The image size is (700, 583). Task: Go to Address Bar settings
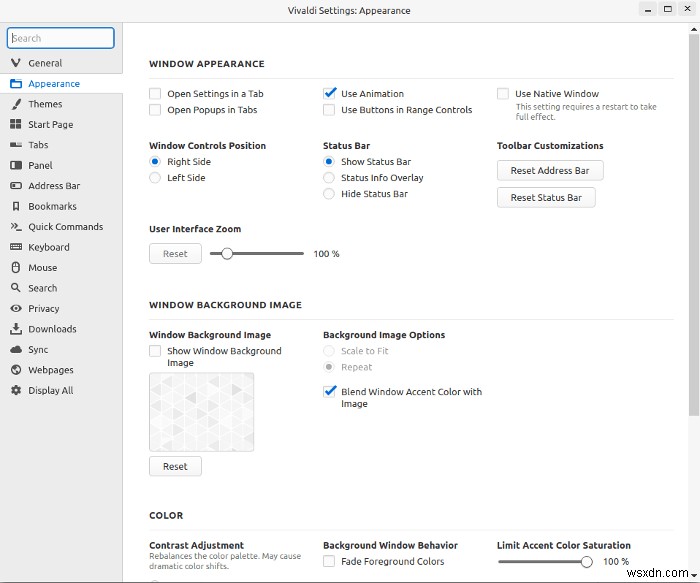pyautogui.click(x=61, y=186)
